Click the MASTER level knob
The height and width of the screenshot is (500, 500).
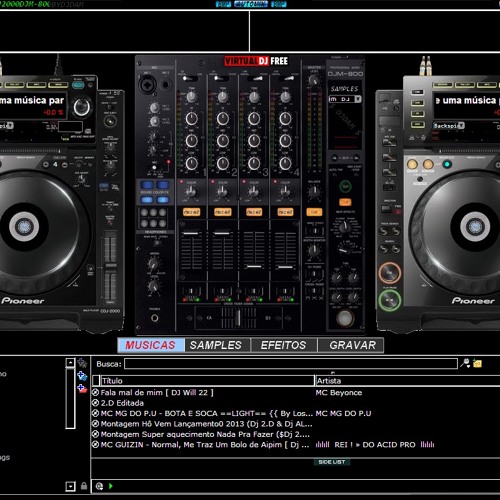click(313, 80)
